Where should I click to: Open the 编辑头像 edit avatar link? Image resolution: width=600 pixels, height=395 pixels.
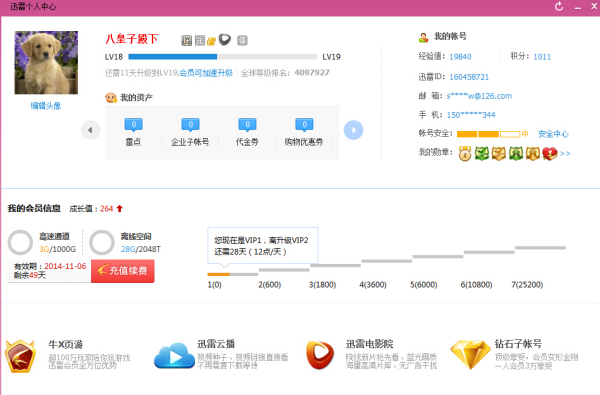[x=46, y=106]
